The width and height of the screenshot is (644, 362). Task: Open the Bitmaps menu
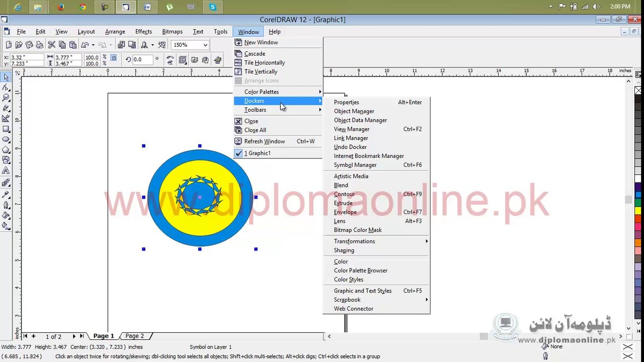[172, 32]
